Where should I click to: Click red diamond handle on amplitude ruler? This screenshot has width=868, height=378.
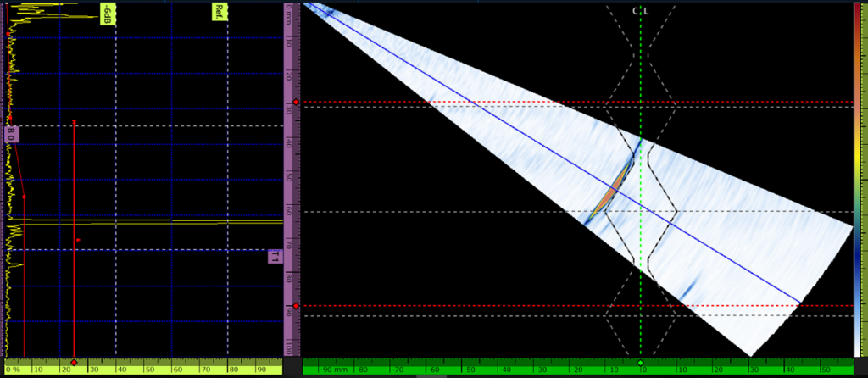(75, 363)
